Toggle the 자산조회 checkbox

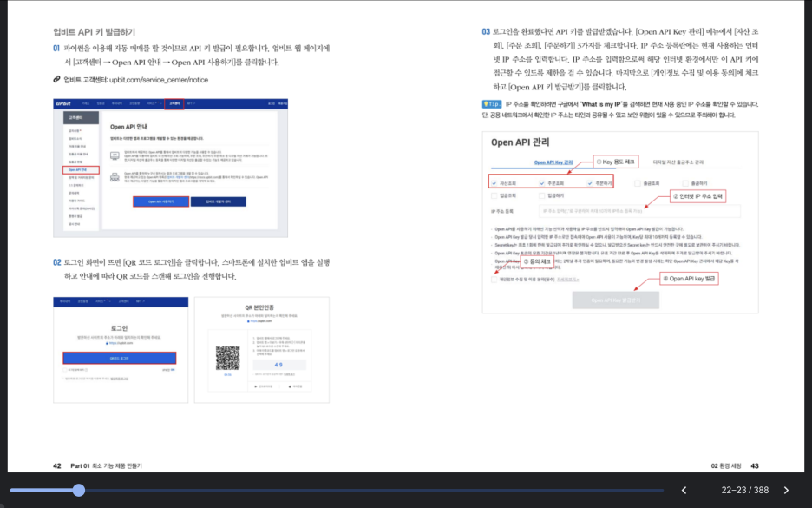tap(494, 183)
